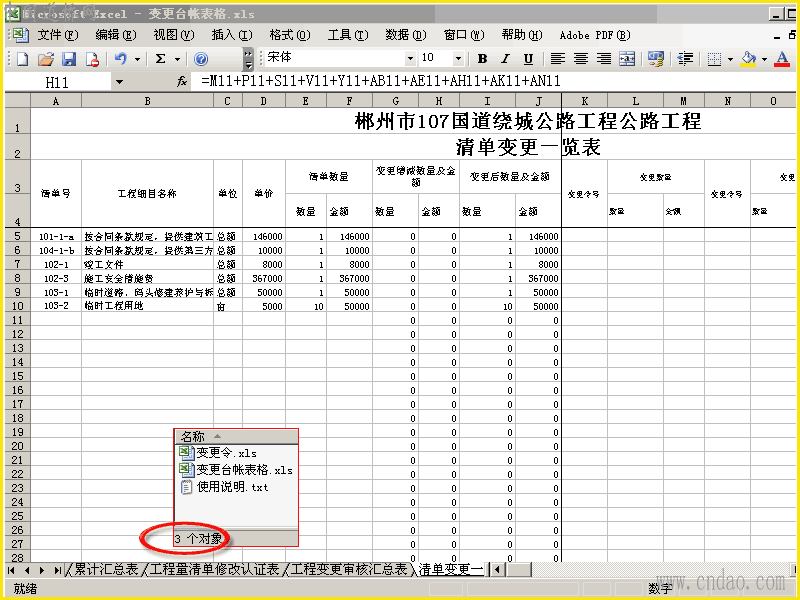800x600 pixels.
Task: Click the New workbook icon
Action: (22, 59)
